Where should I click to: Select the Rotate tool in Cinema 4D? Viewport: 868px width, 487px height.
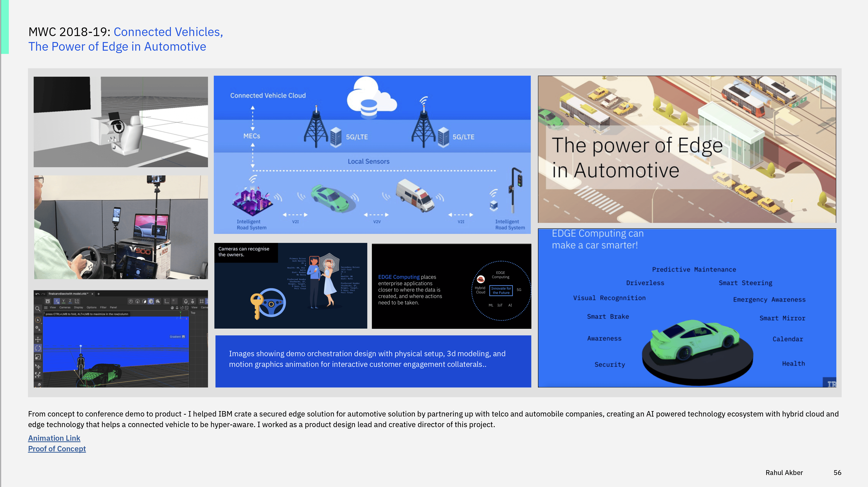point(38,348)
